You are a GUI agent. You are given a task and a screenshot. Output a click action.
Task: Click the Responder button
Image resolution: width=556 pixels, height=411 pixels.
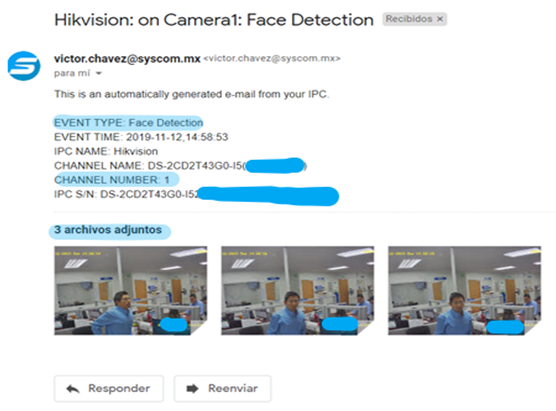pos(109,388)
